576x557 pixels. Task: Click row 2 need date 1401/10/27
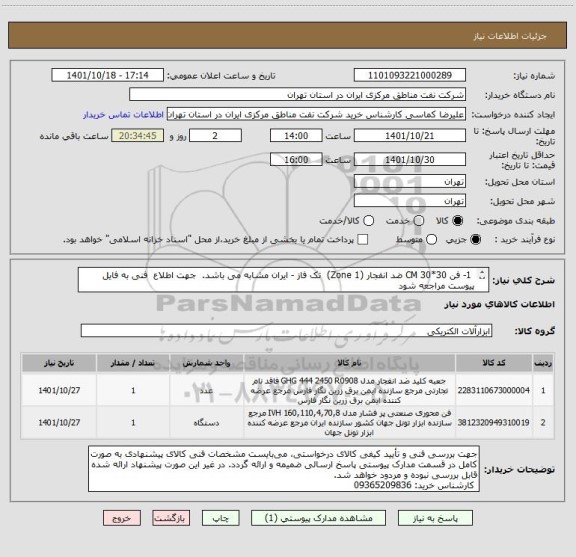point(59,423)
